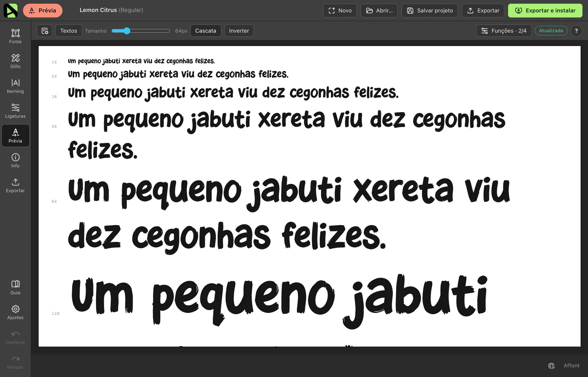Click the Prévia pill tab at top

click(43, 10)
